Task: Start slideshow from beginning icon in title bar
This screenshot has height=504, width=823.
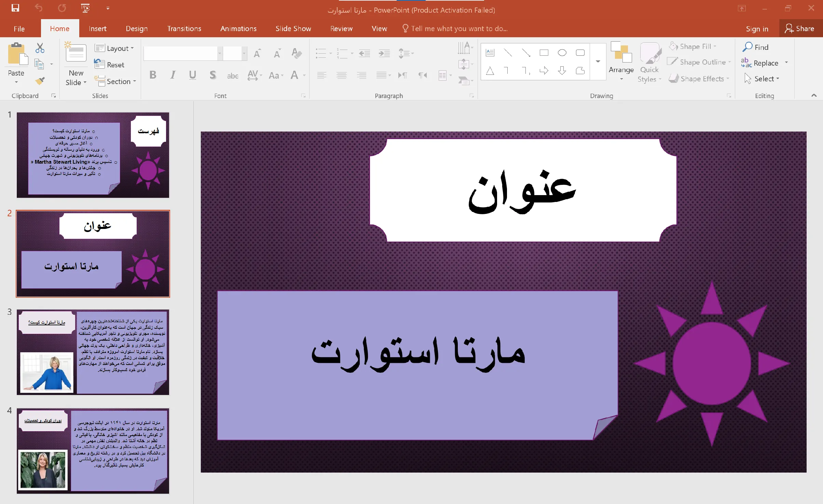Action: (x=85, y=8)
